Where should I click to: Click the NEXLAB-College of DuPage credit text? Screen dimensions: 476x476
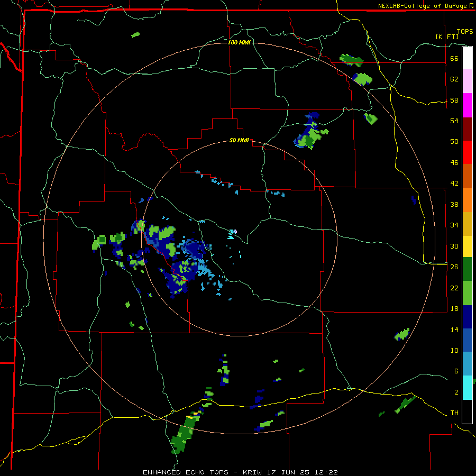pos(422,6)
